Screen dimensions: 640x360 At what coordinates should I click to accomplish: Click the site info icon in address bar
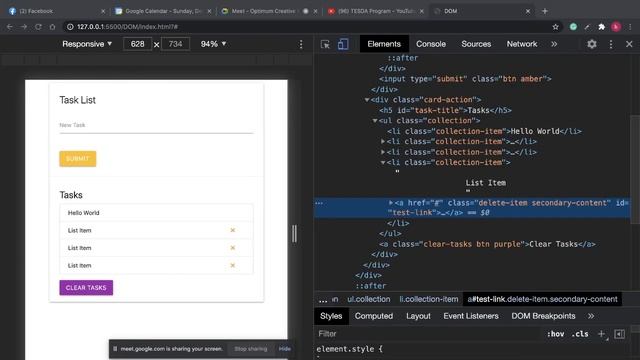click(x=70, y=27)
